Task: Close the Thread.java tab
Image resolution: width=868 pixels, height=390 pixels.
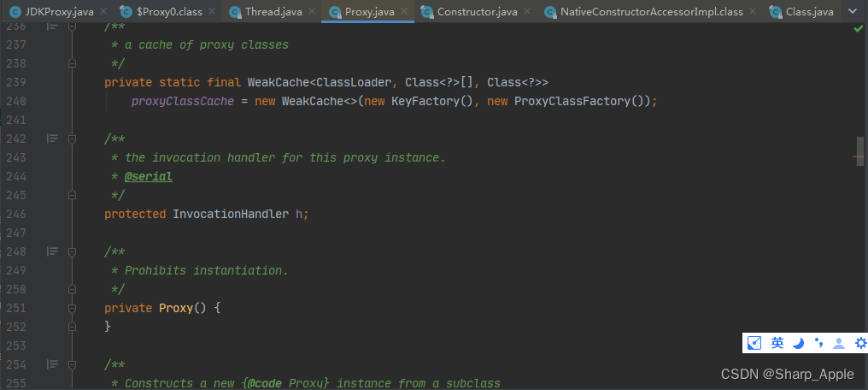Action: click(x=312, y=11)
